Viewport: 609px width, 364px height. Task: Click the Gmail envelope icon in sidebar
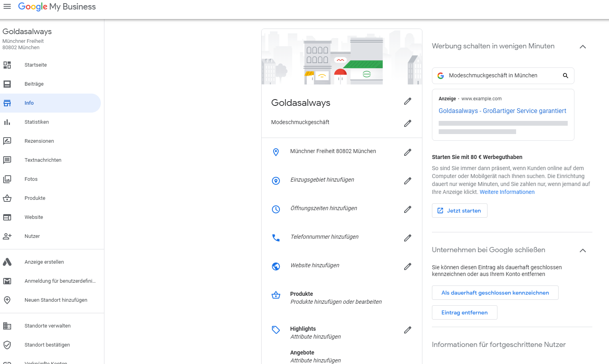click(x=7, y=281)
